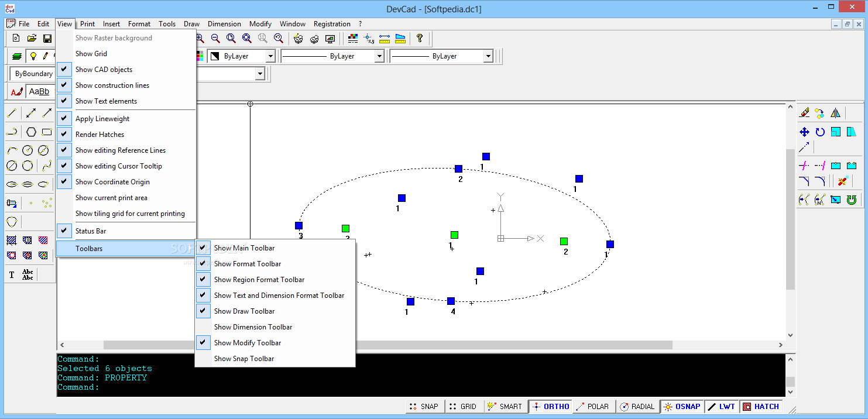
Task: Click the eraser tool in Modify toolbar
Action: (804, 113)
